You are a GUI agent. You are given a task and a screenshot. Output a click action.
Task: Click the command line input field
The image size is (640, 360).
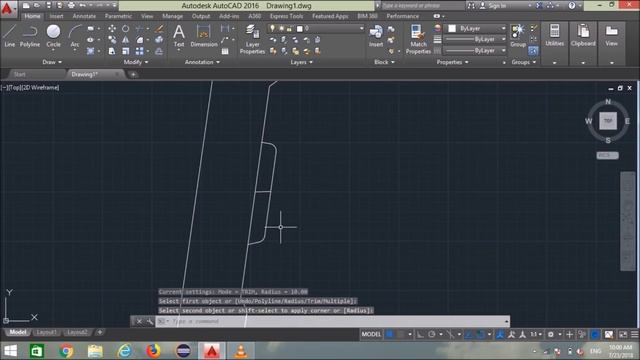[x=333, y=321]
